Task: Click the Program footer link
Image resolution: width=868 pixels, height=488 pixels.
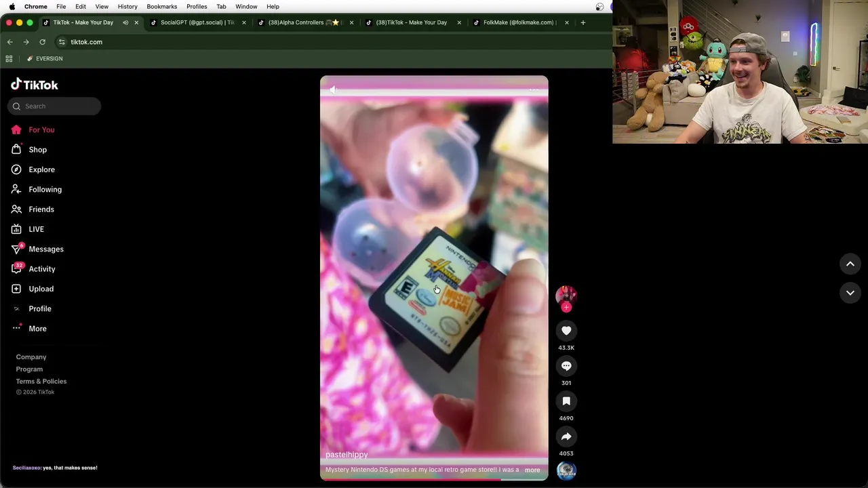Action: point(29,369)
